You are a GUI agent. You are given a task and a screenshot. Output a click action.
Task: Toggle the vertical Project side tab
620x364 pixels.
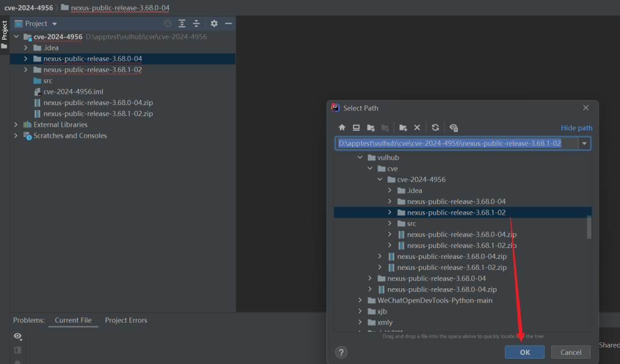click(x=5, y=34)
